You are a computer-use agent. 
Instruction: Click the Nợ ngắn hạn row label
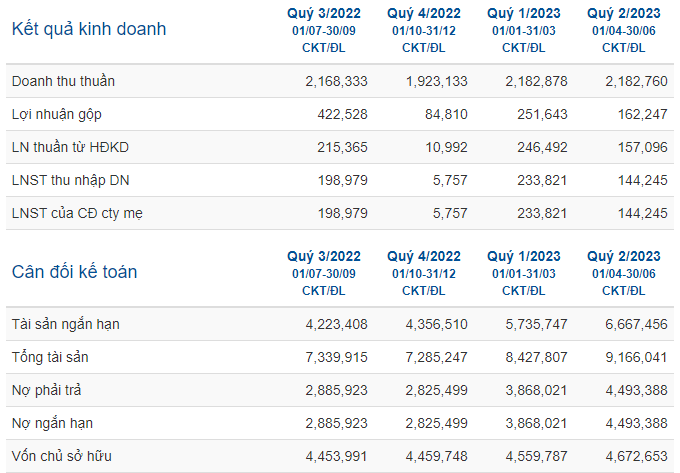click(52, 423)
